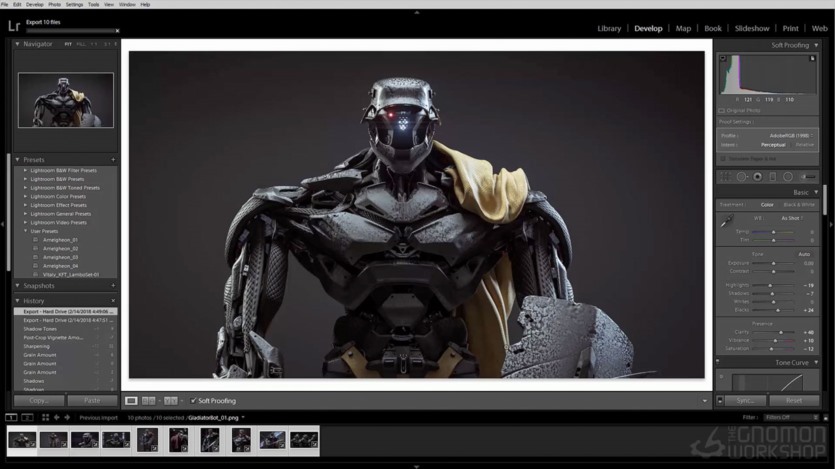The width and height of the screenshot is (835, 469).
Task: Select the Radial Filter tool icon
Action: pyautogui.click(x=788, y=177)
